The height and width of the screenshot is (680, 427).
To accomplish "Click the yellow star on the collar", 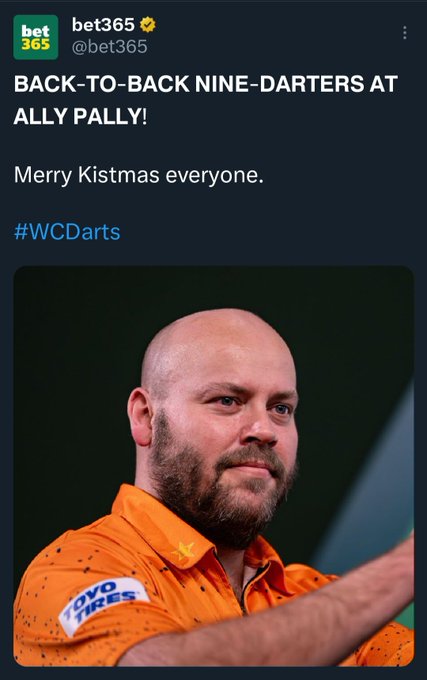I will [183, 551].
